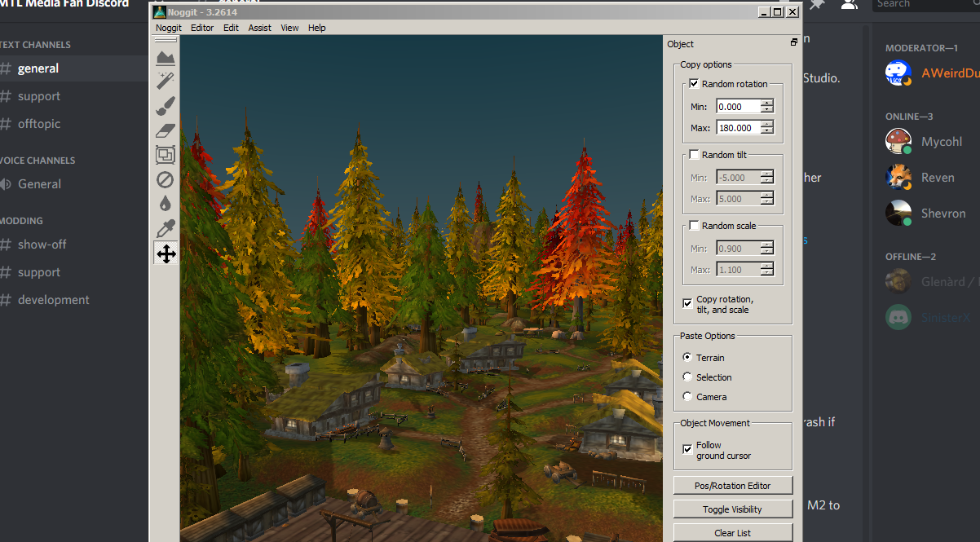The height and width of the screenshot is (542, 980).
Task: Open the View menu
Action: coord(289,28)
